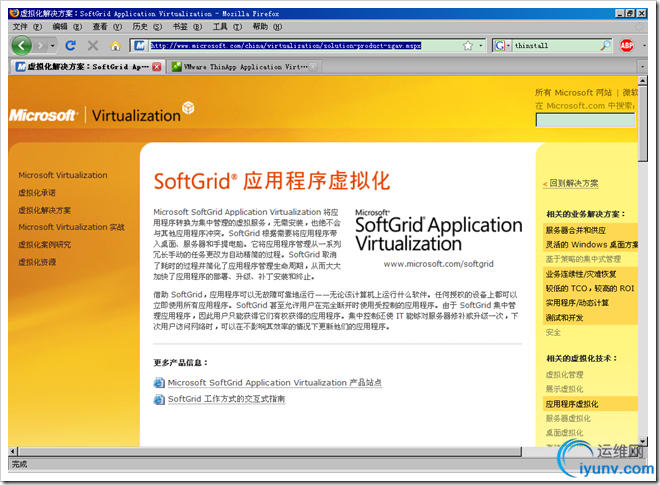Click the Forward navigation arrow

point(40,45)
